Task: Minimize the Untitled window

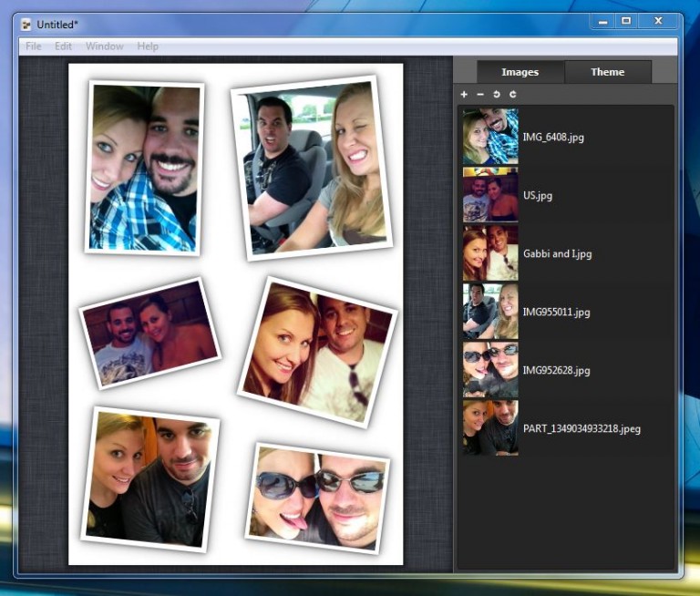Action: pos(603,21)
